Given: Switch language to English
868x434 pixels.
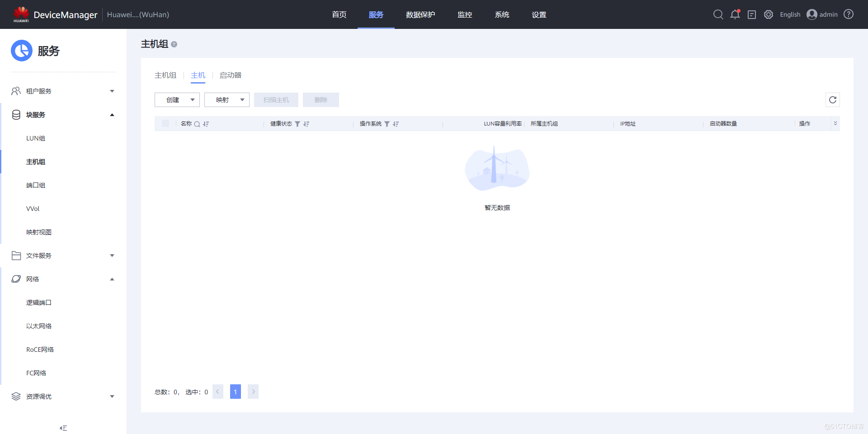Looking at the screenshot, I should [790, 14].
